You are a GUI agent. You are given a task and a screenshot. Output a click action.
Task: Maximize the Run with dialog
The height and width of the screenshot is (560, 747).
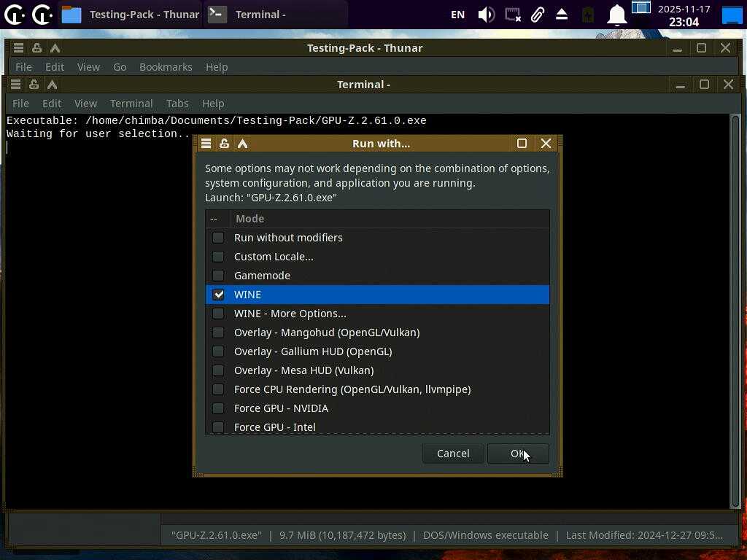click(x=522, y=144)
